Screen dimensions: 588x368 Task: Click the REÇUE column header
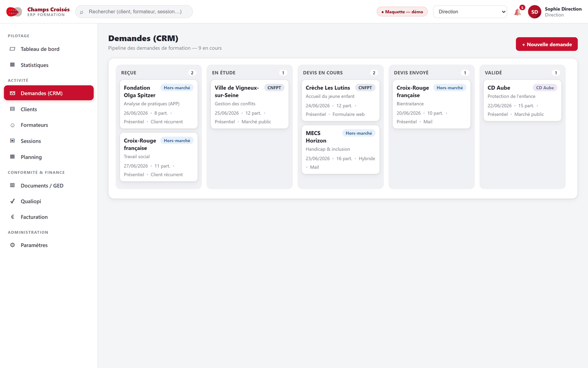[129, 73]
